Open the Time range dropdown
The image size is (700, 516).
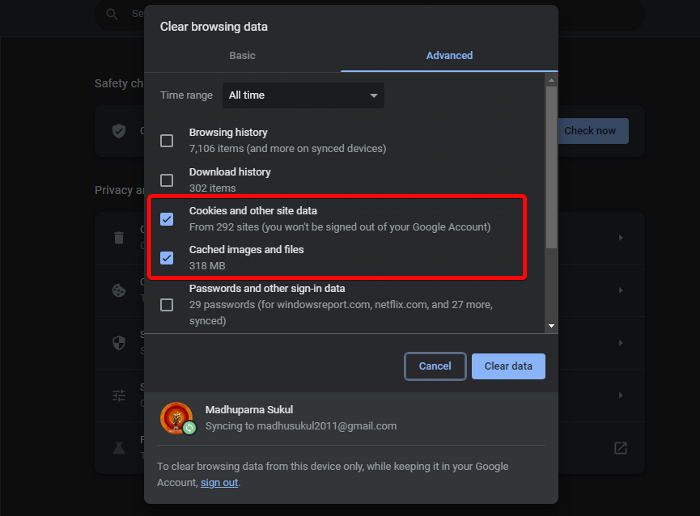pos(303,96)
